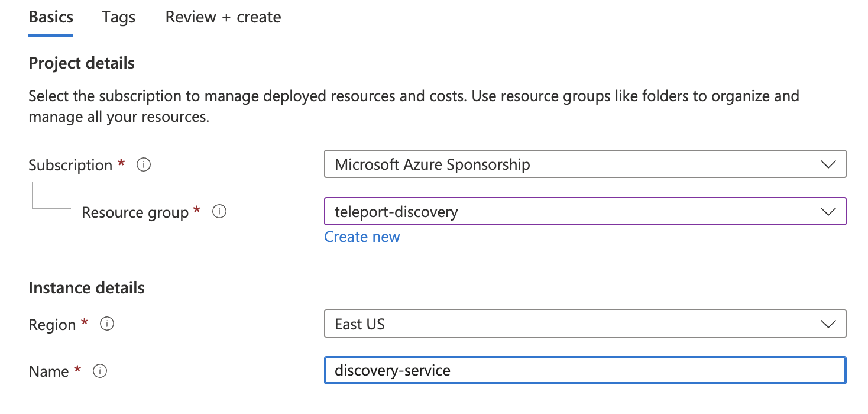Click the chevron arrow in Region dropdown
This screenshot has width=868, height=414.
[828, 324]
